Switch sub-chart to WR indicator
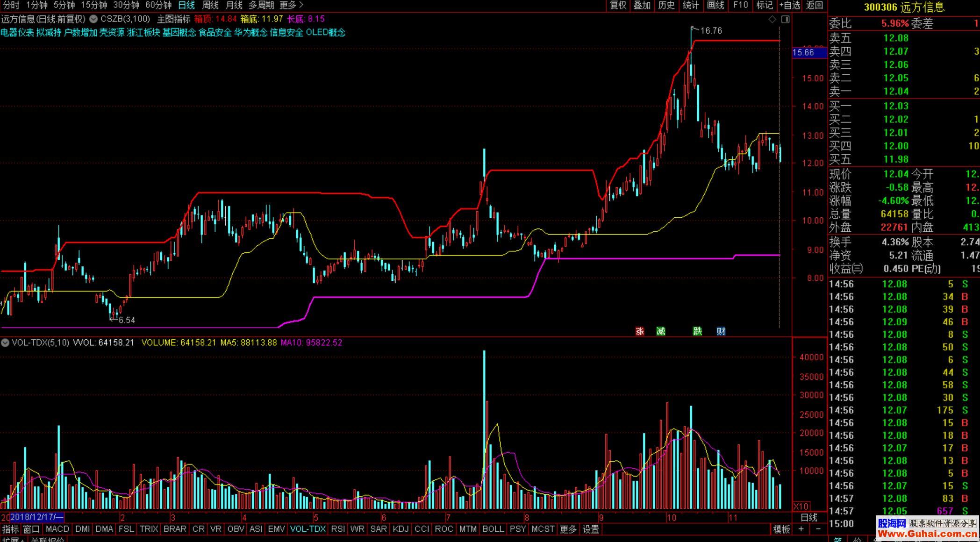 click(357, 529)
